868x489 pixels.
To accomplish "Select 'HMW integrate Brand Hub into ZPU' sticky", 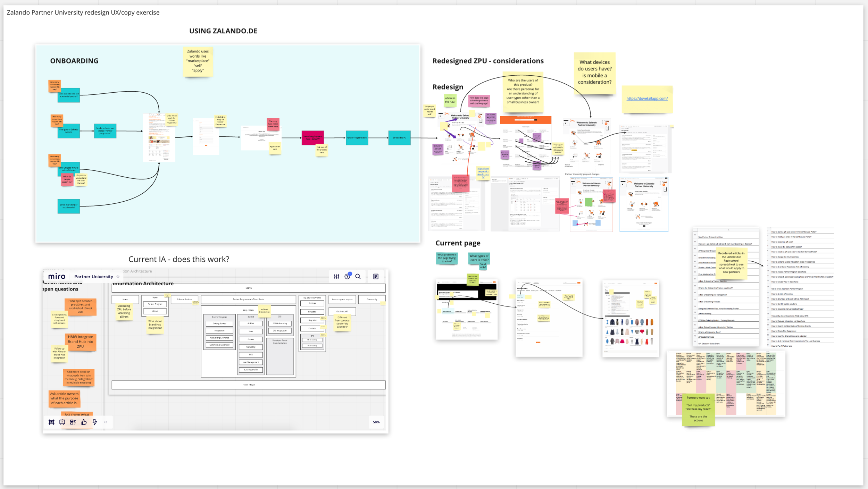I will click(x=80, y=342).
